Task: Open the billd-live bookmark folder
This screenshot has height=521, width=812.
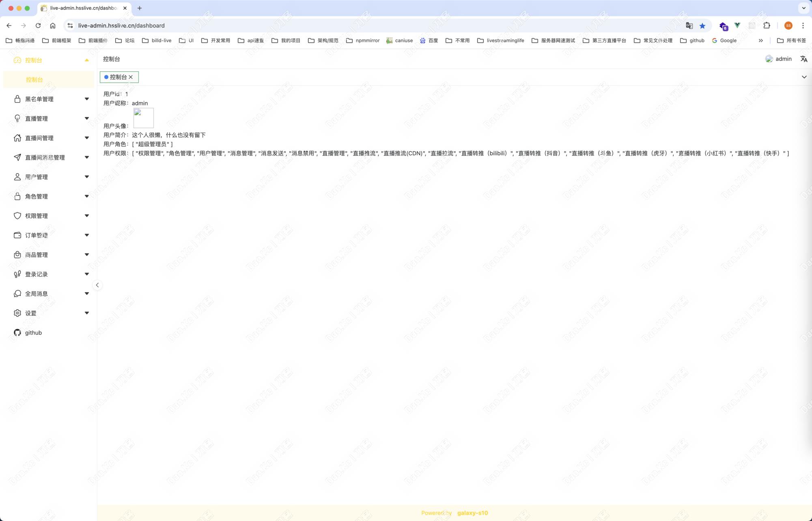Action: click(157, 41)
